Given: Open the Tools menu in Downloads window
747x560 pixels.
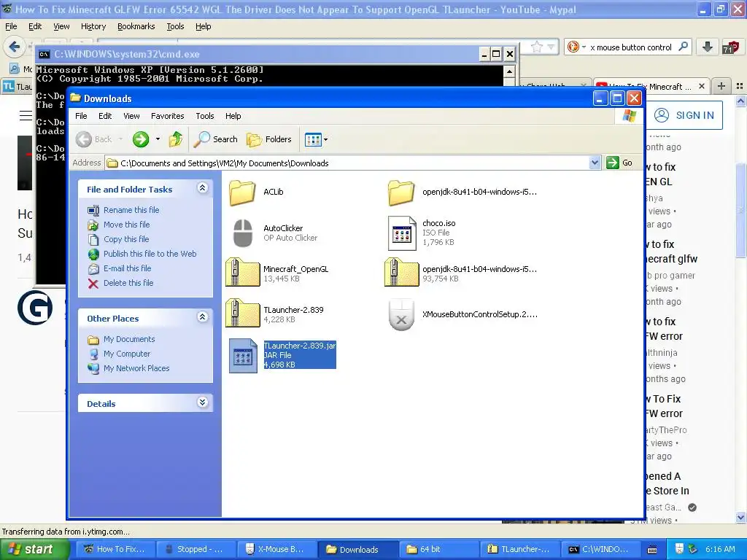Looking at the screenshot, I should [205, 116].
